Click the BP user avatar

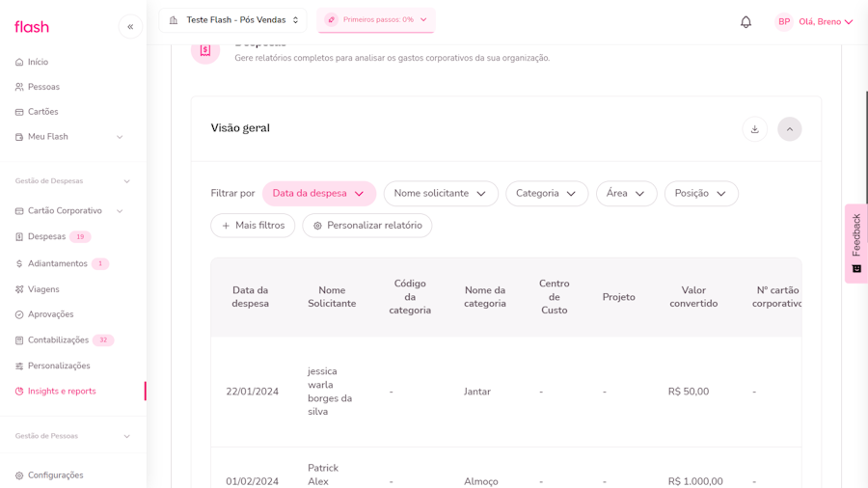tap(784, 22)
